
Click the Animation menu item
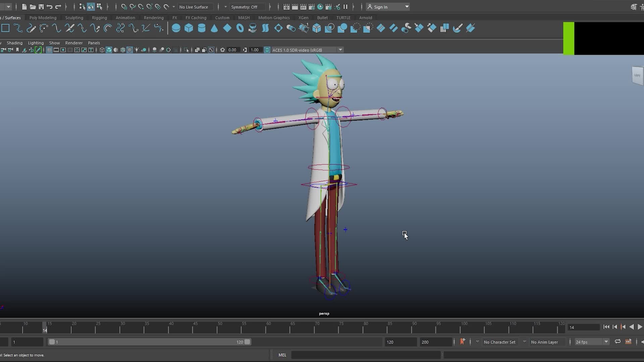125,18
